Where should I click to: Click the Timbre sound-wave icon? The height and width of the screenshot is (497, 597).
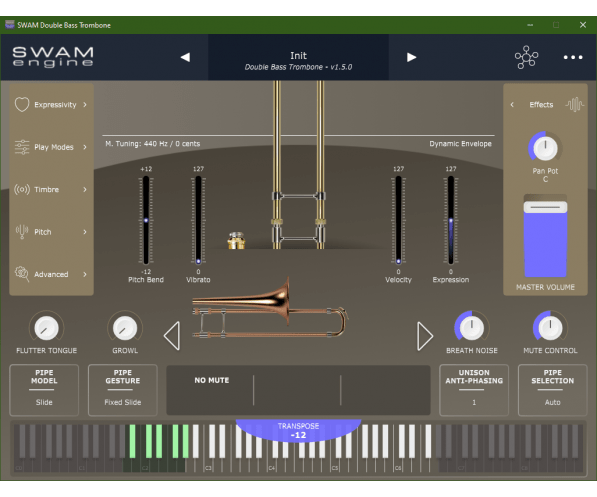pos(22,189)
